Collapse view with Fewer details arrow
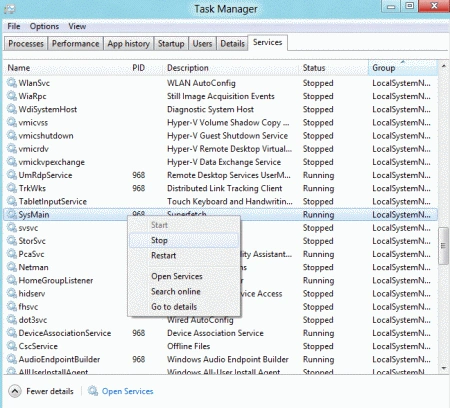Screen dimensions: 450x408 coord(15,391)
